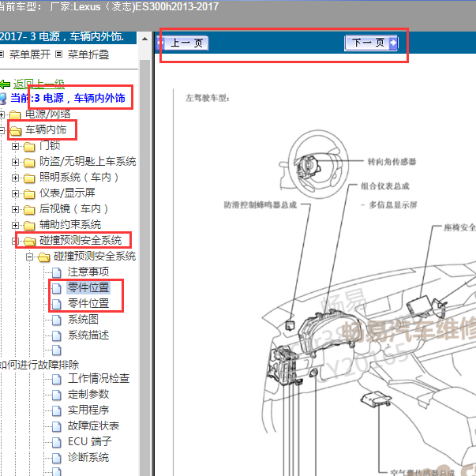476x476 pixels.
Task: Click the 菜单折叠 collapse icon
Action: 59,54
